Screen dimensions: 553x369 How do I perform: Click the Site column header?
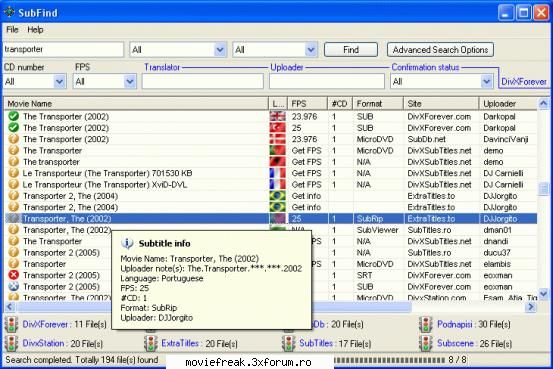click(x=441, y=104)
